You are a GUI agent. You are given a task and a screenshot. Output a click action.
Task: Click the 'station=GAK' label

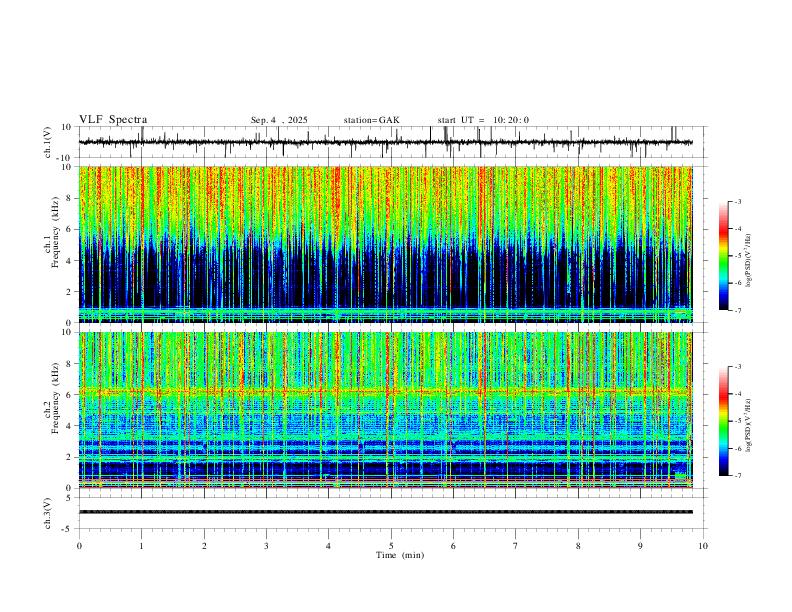click(371, 120)
